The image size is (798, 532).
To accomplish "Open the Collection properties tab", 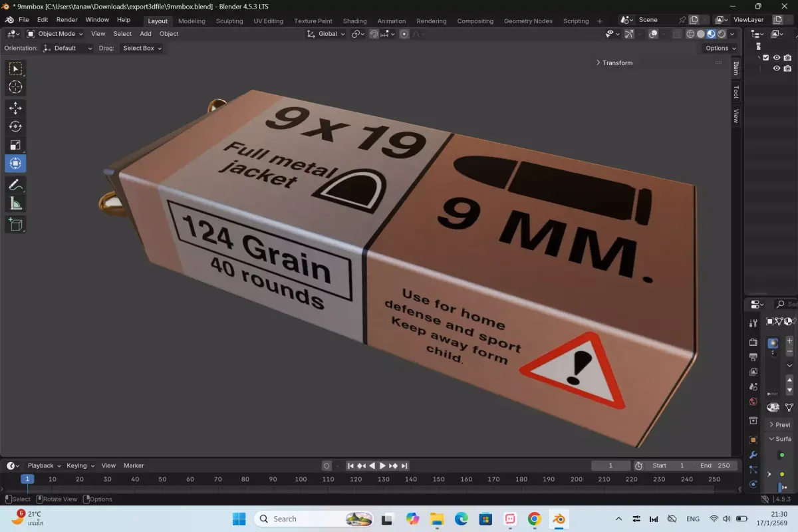I will point(753,420).
